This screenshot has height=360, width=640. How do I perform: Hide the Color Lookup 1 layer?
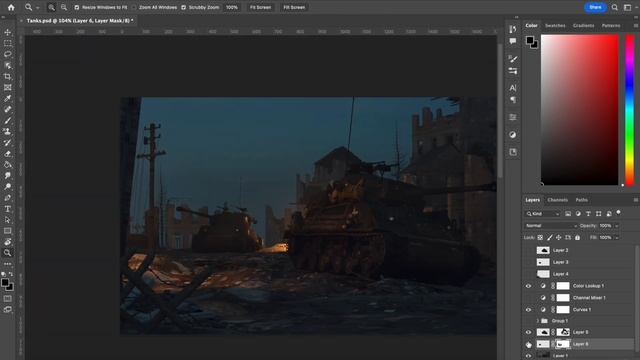(x=528, y=286)
